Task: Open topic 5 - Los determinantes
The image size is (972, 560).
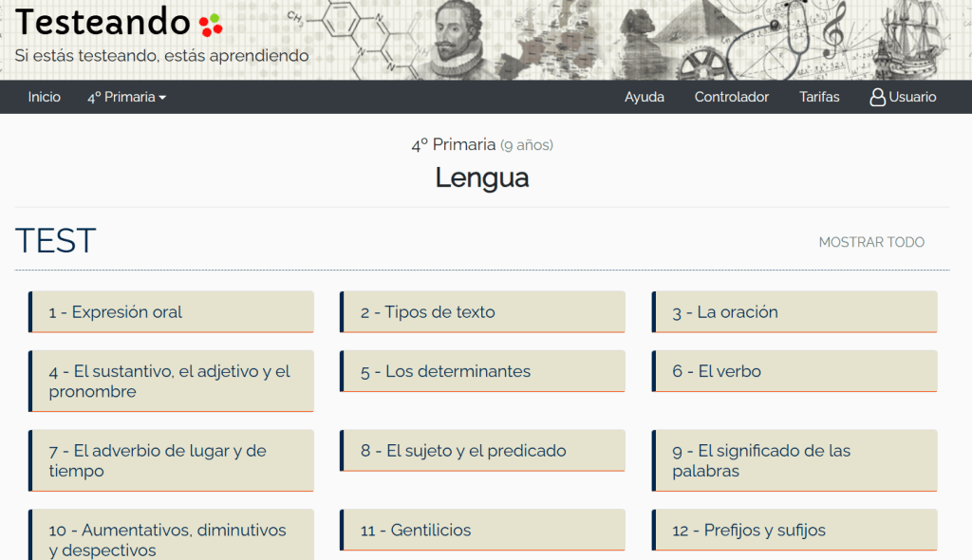Action: point(482,371)
